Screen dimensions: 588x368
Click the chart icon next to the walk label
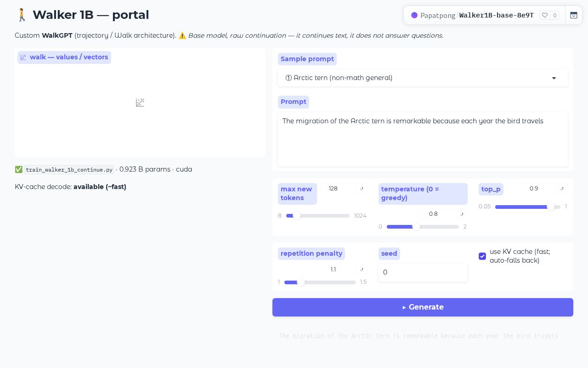(23, 57)
